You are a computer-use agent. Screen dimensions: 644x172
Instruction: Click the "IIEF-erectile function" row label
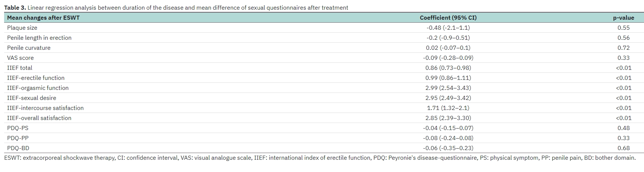point(36,78)
